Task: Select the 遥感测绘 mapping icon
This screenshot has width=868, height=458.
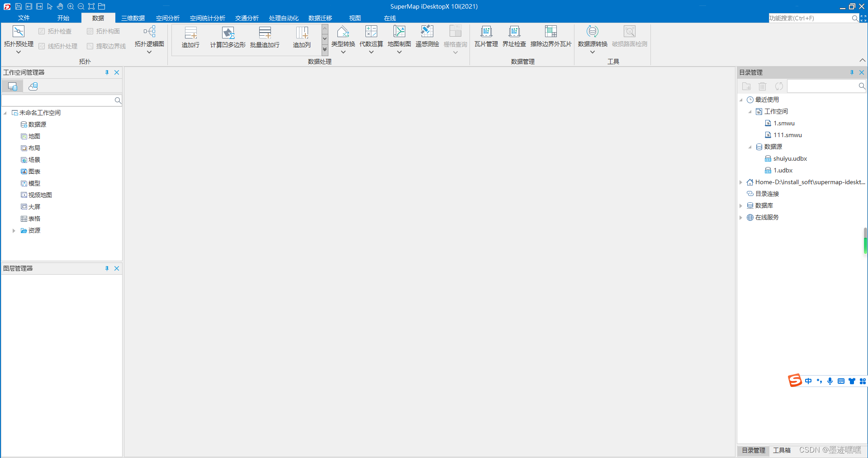Action: (x=427, y=38)
